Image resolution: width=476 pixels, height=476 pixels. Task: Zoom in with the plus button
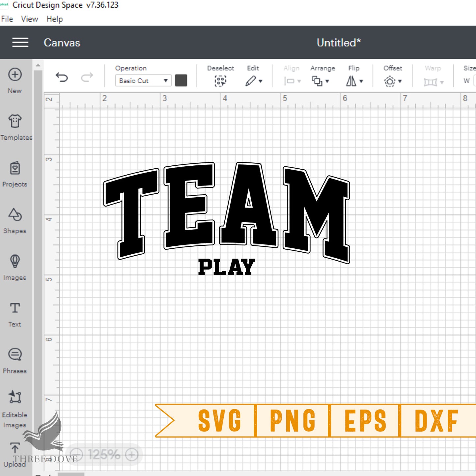(131, 455)
